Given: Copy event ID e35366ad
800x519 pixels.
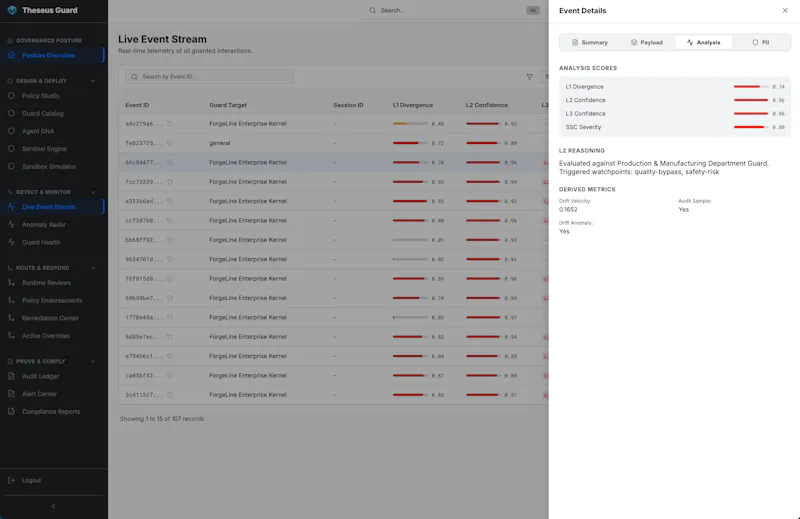Looking at the screenshot, I should 170,201.
